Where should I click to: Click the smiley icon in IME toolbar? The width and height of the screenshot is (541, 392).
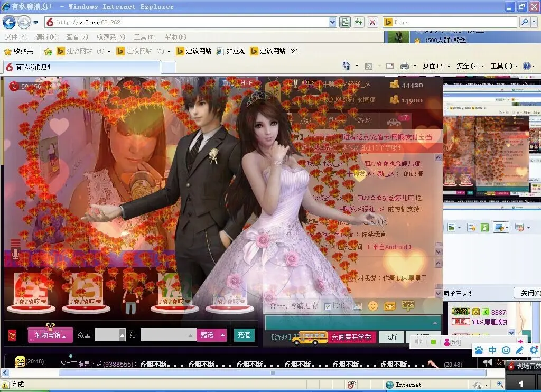tap(506, 351)
